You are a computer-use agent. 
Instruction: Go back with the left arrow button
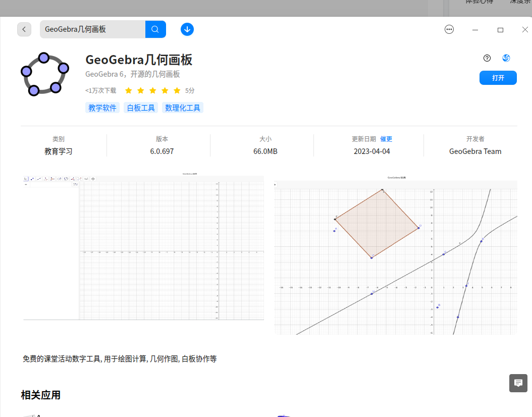click(x=24, y=29)
